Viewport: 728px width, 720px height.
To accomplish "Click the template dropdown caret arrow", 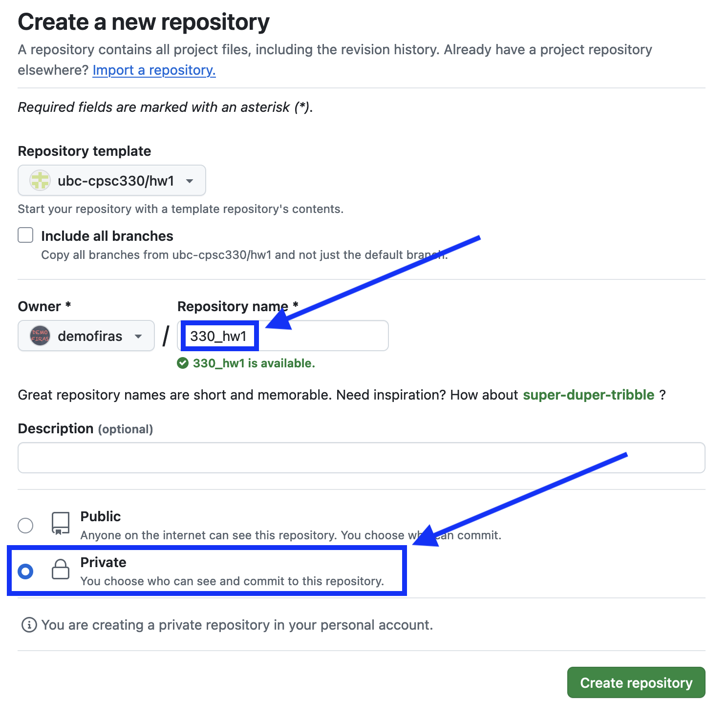I will pos(190,181).
